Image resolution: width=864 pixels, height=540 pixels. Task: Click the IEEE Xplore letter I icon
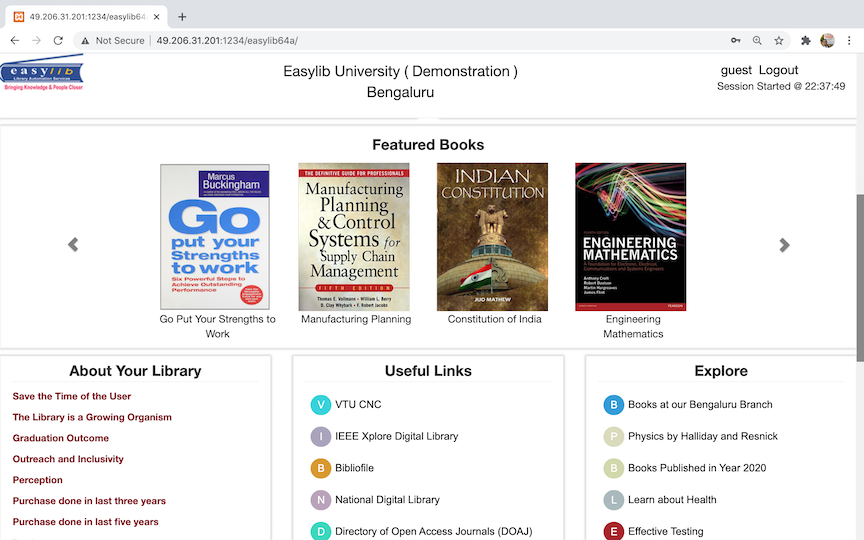pyautogui.click(x=321, y=437)
